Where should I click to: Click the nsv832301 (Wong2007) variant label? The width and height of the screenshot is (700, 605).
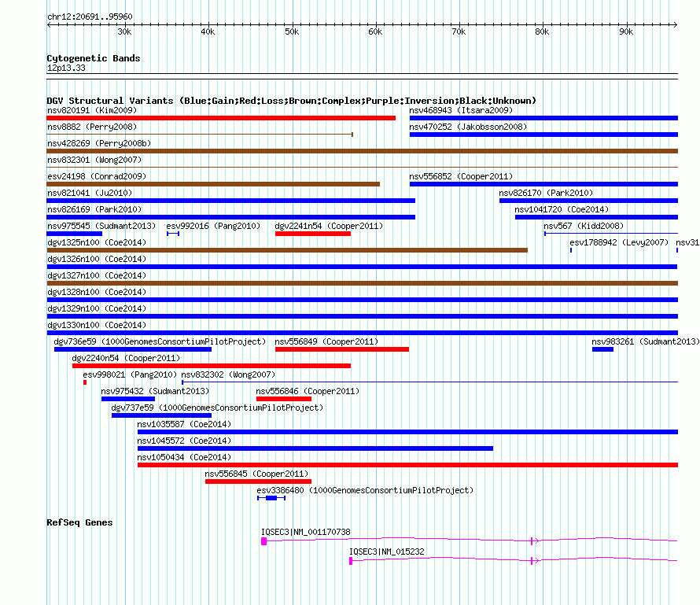[94, 160]
